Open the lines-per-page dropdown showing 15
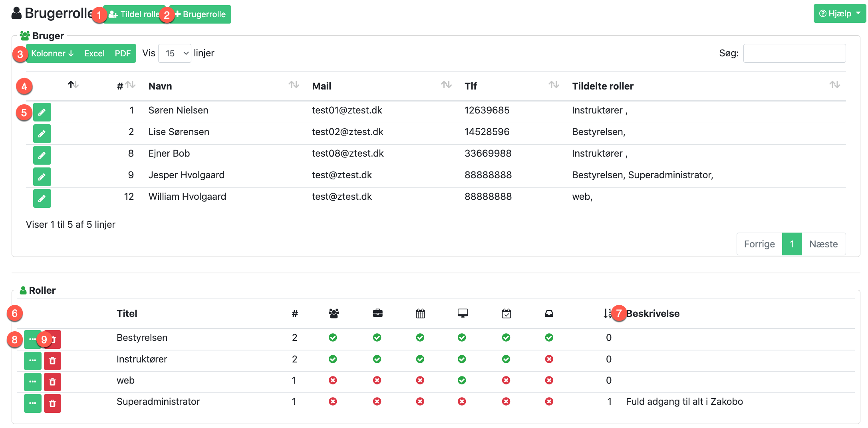Screen dimensions: 868x428 tap(175, 54)
